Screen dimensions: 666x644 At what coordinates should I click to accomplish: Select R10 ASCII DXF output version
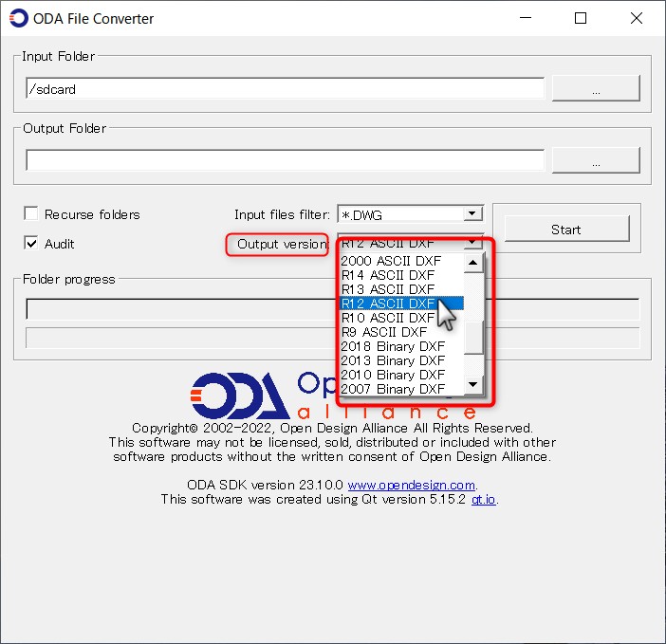pos(401,318)
